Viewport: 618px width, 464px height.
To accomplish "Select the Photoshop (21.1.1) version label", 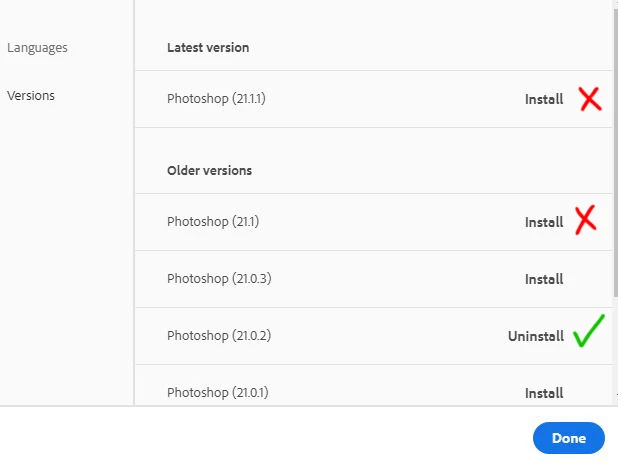I will point(216,99).
